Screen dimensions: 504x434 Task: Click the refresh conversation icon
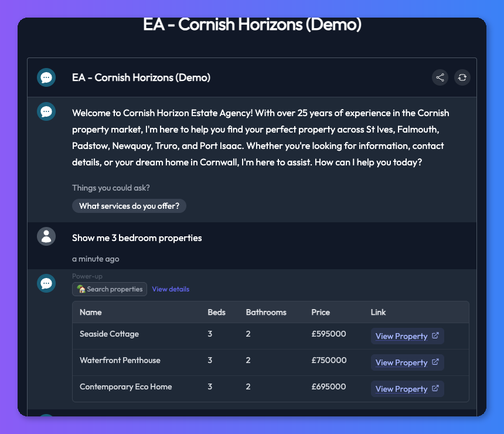coord(462,77)
